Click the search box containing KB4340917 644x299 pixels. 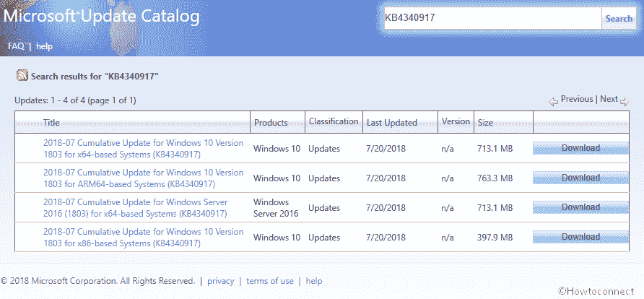tap(493, 18)
